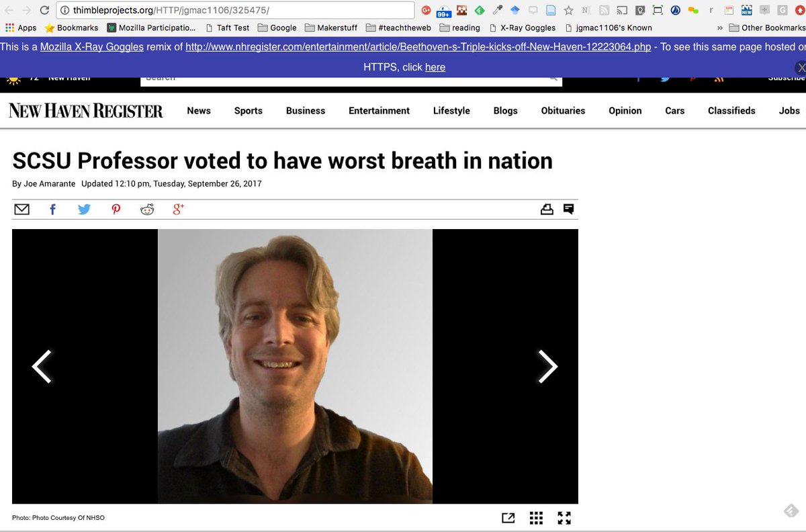Click the browser address bar
806x532 pixels.
click(235, 10)
